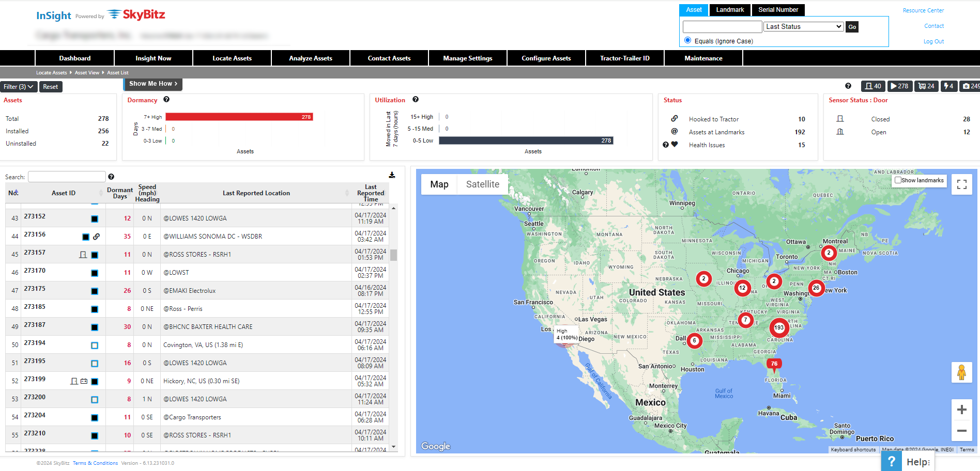Click the cargo cart badge showing 24
Screen dimensions: 980x471
tap(926, 86)
